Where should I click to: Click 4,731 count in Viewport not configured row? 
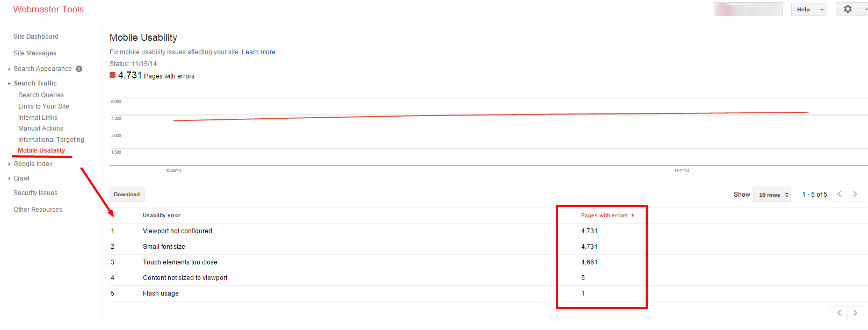tap(589, 231)
